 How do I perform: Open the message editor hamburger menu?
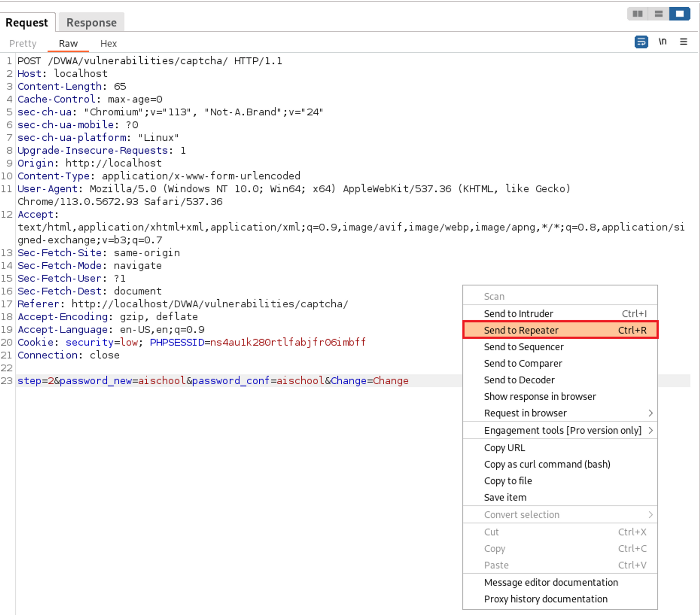pos(683,42)
